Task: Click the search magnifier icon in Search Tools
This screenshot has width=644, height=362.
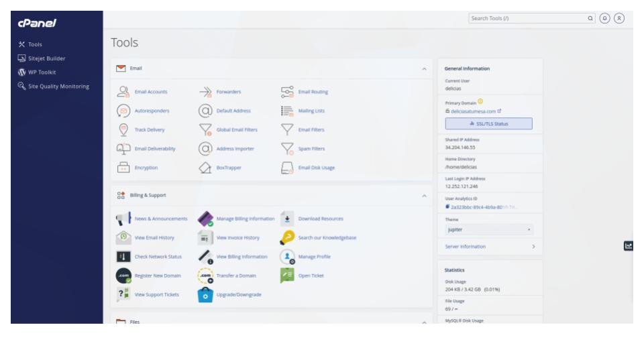Action: pos(590,18)
